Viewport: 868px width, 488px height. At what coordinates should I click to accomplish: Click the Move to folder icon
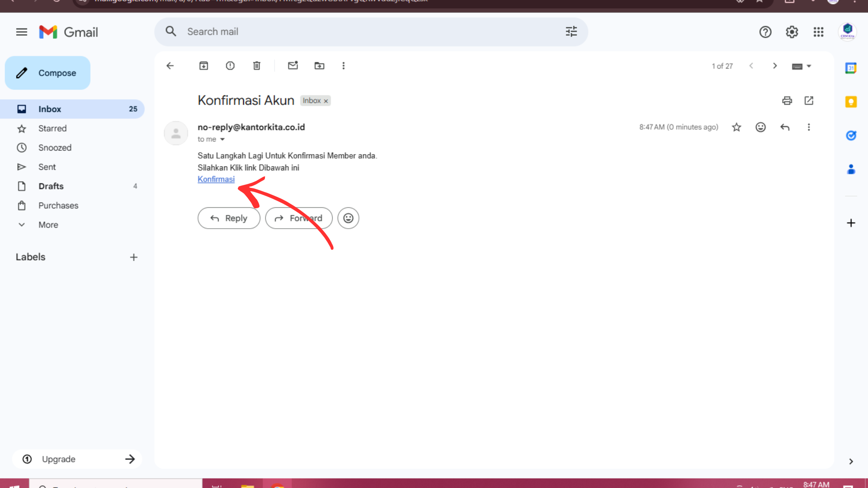[319, 66]
